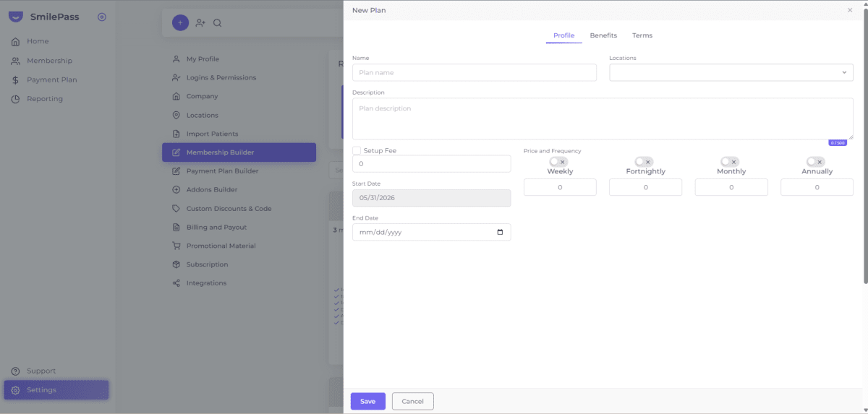Toggle the Annually price switch
Viewport: 868px width, 414px height.
(x=816, y=162)
